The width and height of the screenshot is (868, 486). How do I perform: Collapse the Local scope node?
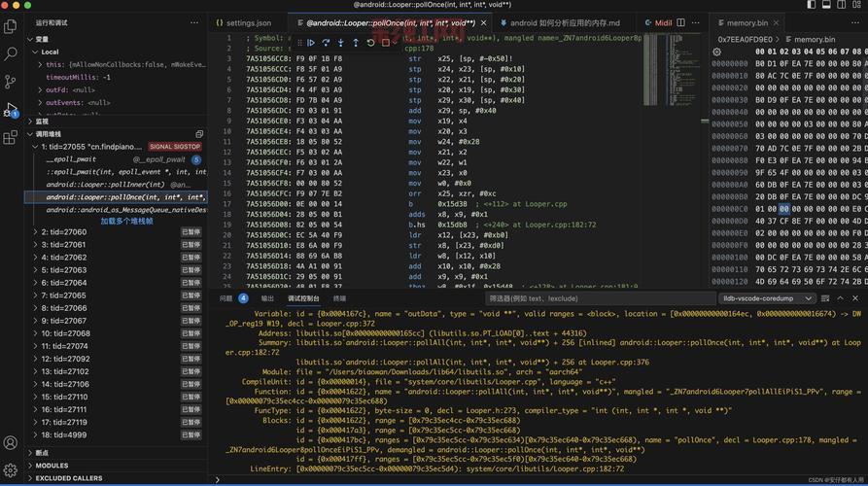(x=35, y=52)
